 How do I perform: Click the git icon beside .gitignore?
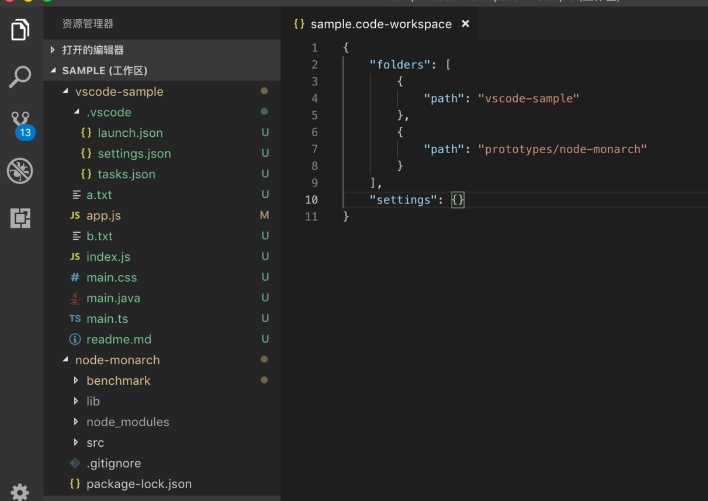point(75,463)
